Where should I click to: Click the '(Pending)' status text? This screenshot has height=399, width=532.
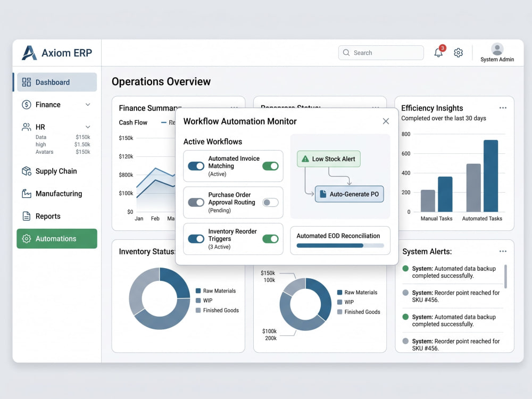click(x=220, y=210)
